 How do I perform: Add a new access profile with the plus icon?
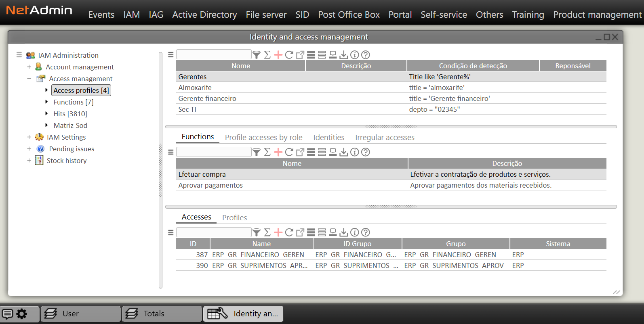pyautogui.click(x=278, y=54)
